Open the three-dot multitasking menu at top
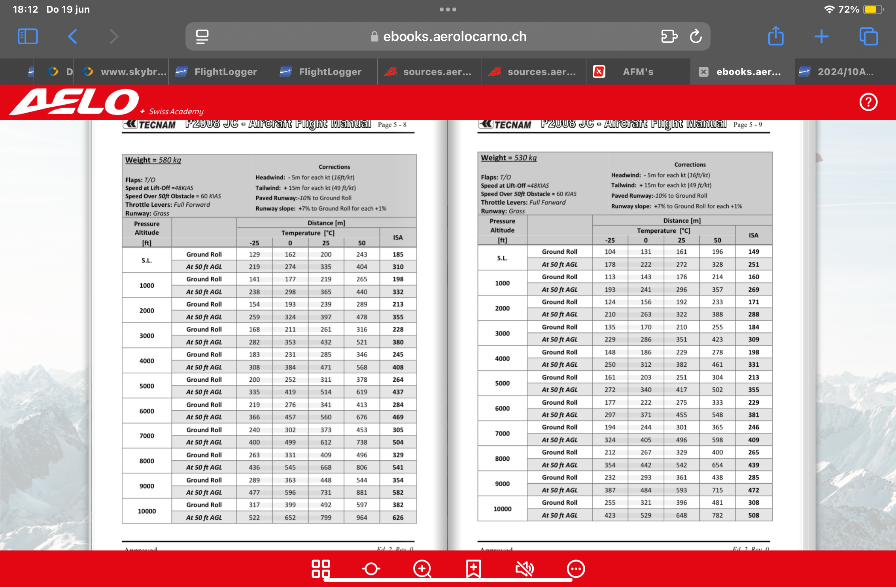 click(448, 9)
